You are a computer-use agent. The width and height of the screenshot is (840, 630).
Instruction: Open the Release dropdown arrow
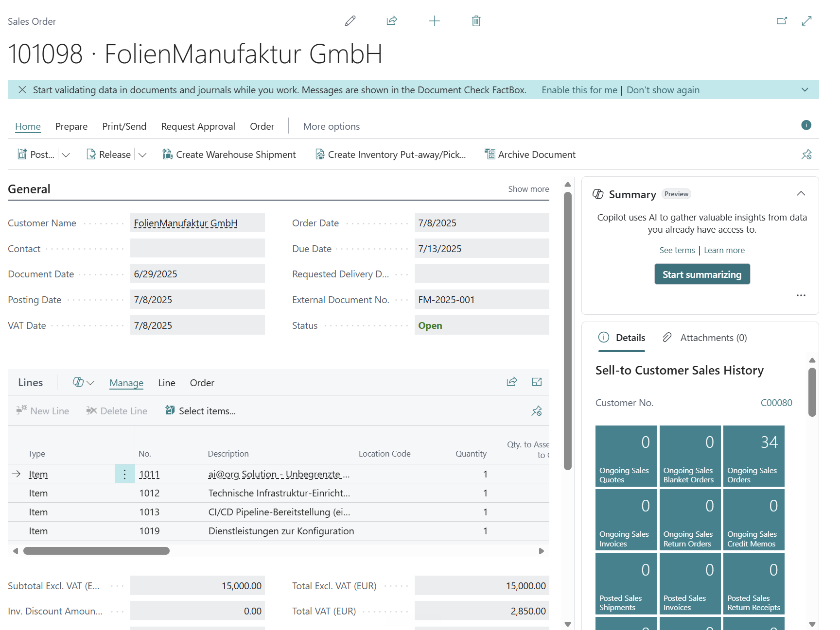142,154
